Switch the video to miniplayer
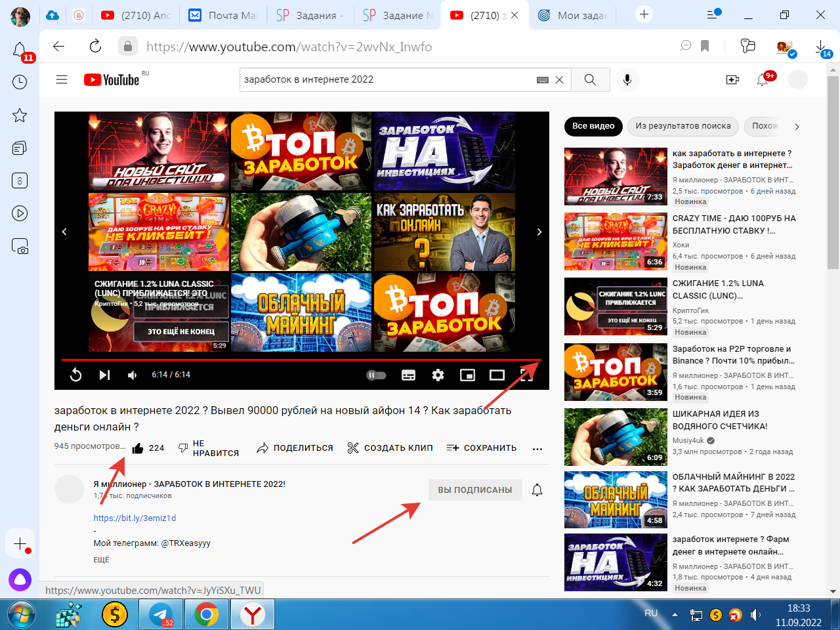The height and width of the screenshot is (630, 840). (x=467, y=375)
